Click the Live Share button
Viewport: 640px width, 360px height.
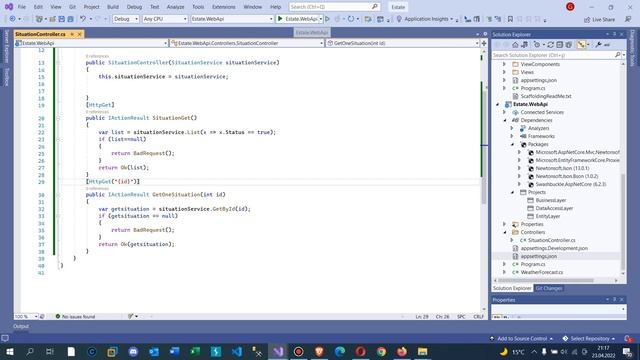coord(600,20)
